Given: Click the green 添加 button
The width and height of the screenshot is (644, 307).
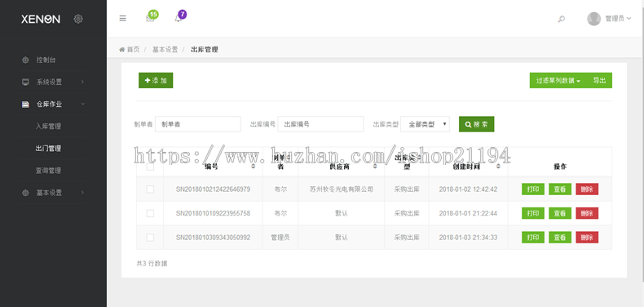Looking at the screenshot, I should (x=156, y=81).
